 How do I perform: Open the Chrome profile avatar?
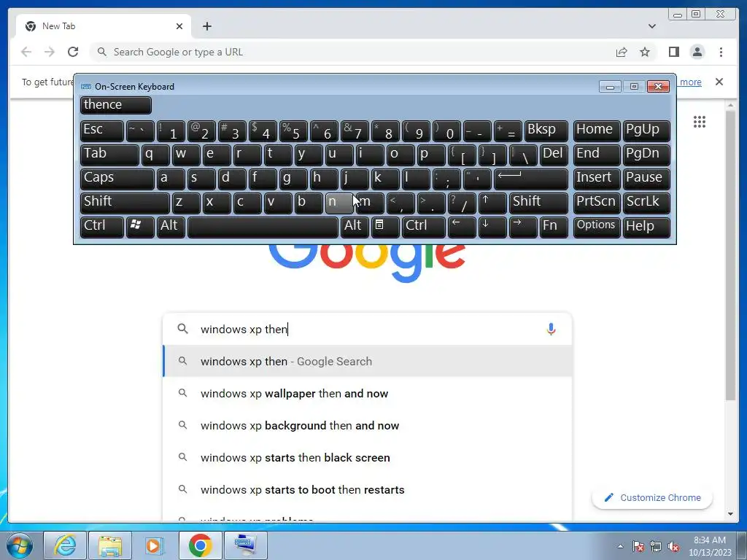pyautogui.click(x=697, y=52)
